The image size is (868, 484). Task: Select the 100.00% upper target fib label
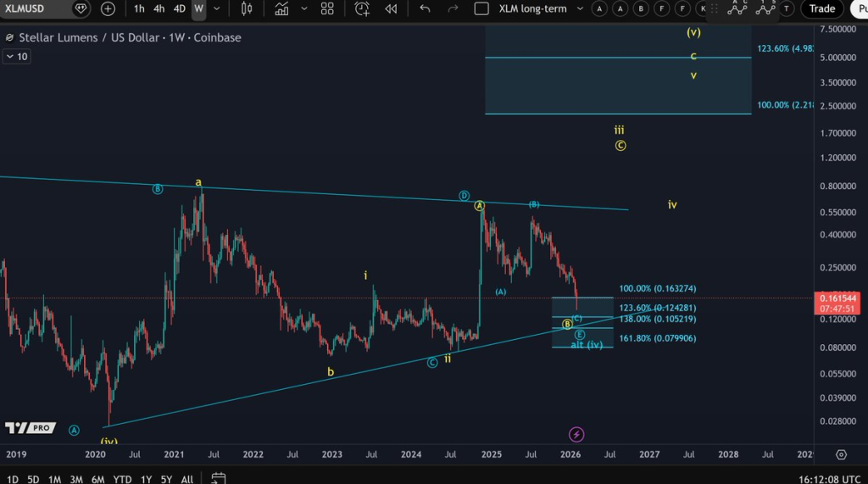pyautogui.click(x=785, y=104)
